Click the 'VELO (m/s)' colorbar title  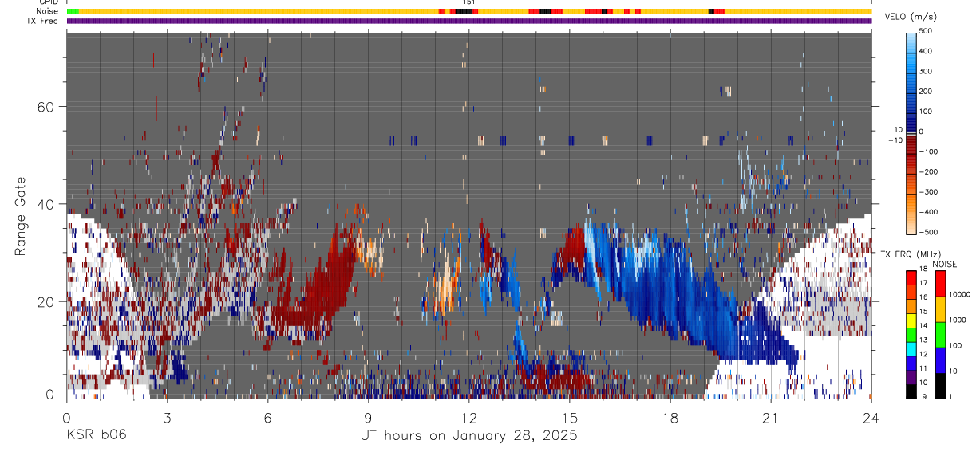coord(911,17)
